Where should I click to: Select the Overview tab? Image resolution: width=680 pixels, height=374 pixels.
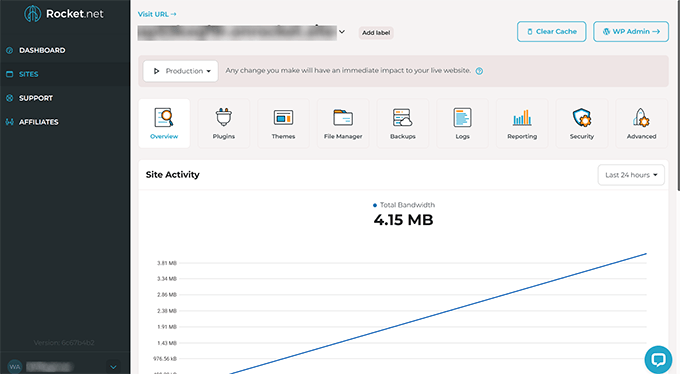[164, 123]
